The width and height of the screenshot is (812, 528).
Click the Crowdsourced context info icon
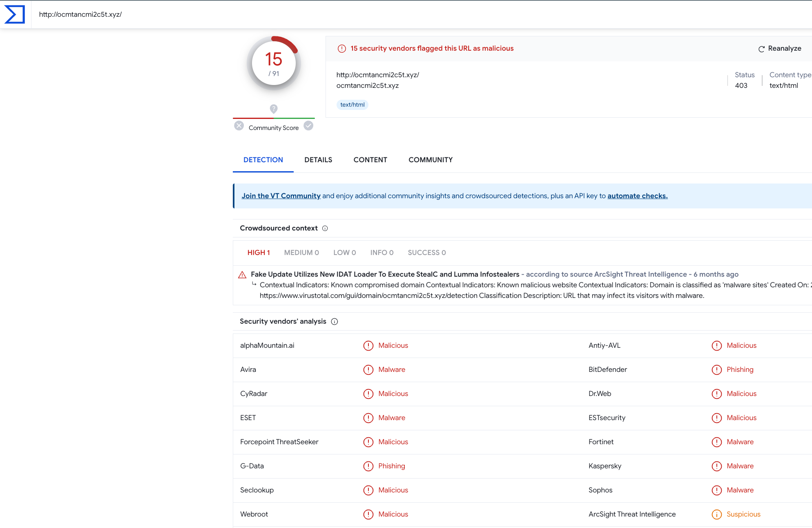(x=325, y=228)
